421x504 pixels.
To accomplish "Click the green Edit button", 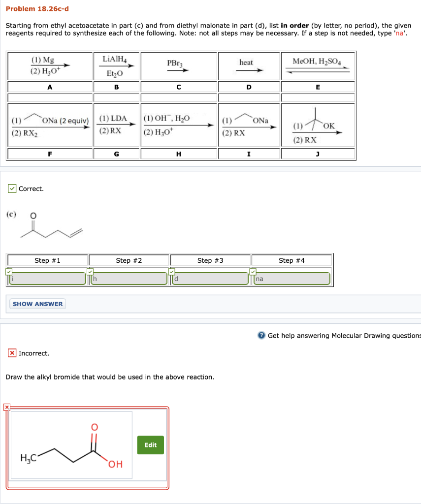I will pyautogui.click(x=150, y=445).
